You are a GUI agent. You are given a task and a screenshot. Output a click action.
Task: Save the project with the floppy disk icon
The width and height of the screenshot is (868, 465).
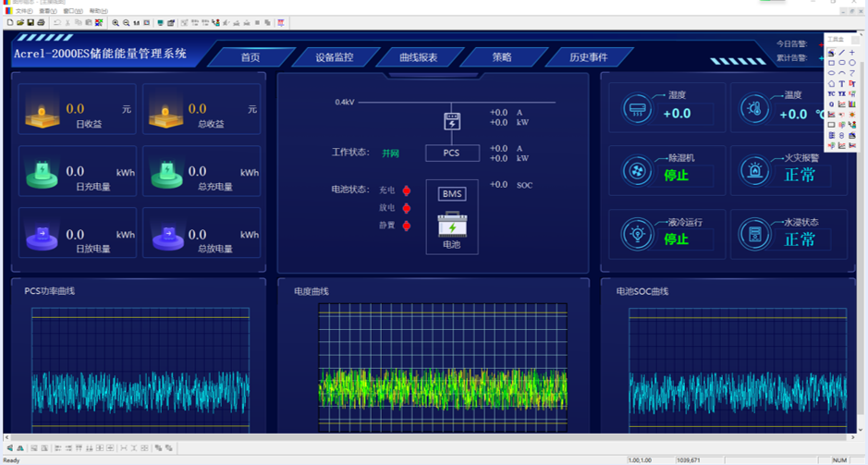pyautogui.click(x=31, y=23)
